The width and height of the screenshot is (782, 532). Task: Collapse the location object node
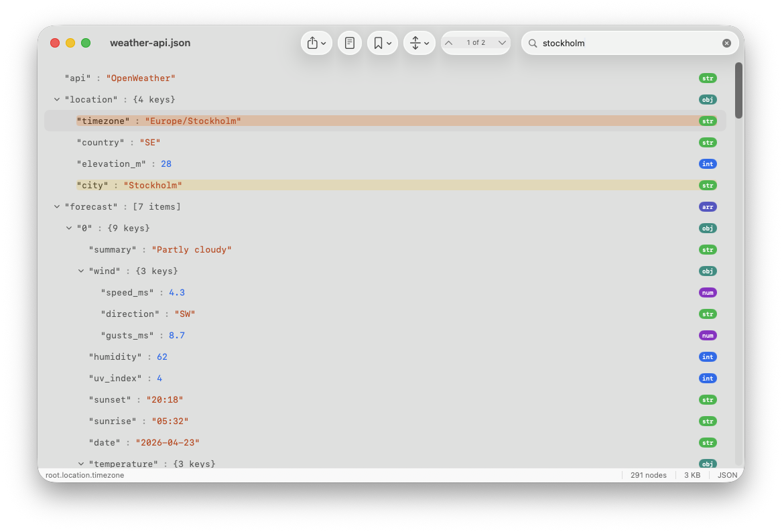coord(57,99)
